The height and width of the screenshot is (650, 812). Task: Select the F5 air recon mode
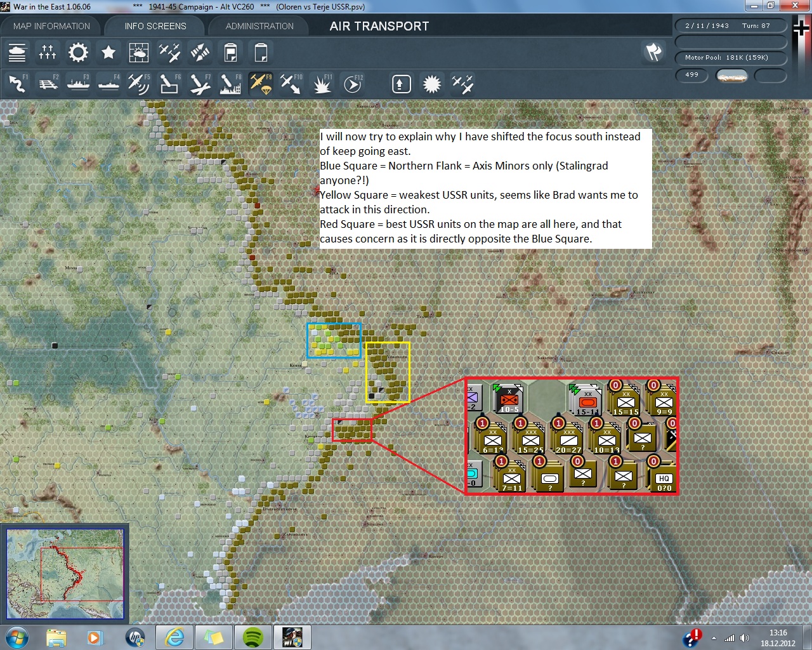[x=139, y=84]
